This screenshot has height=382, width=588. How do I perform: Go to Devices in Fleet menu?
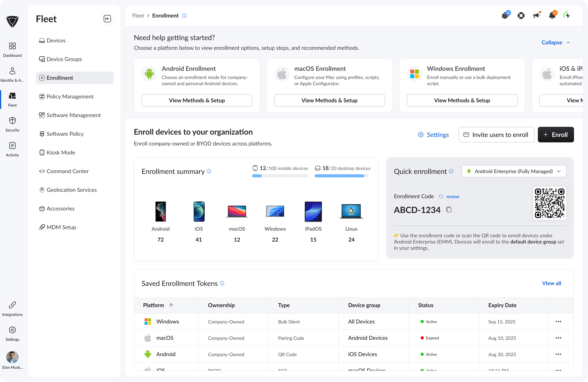pyautogui.click(x=74, y=41)
